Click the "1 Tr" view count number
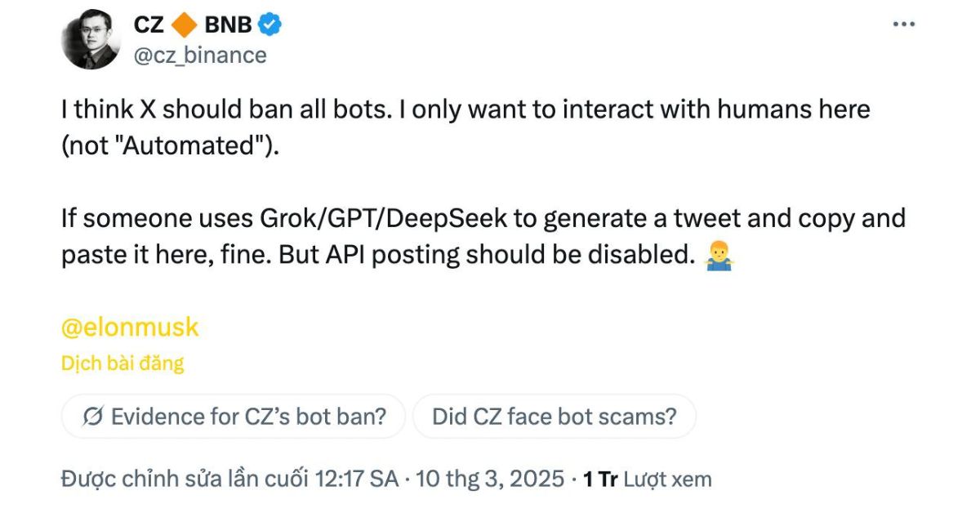 click(x=599, y=480)
